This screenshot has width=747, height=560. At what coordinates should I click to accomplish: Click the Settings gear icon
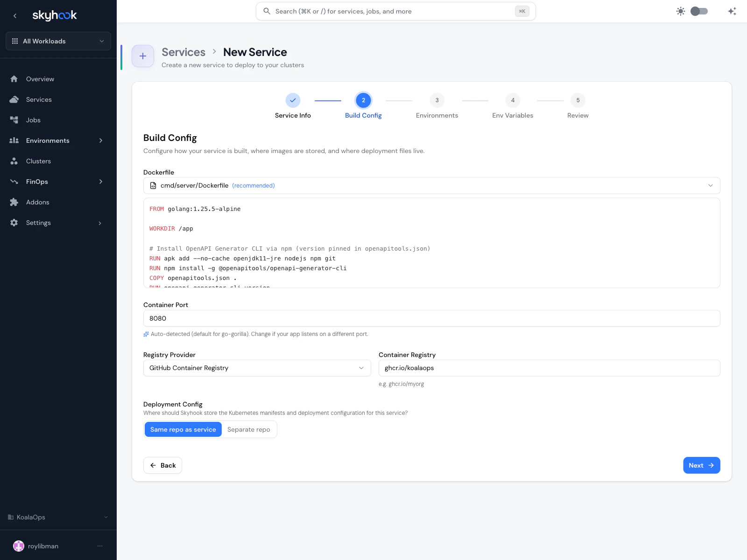(14, 223)
